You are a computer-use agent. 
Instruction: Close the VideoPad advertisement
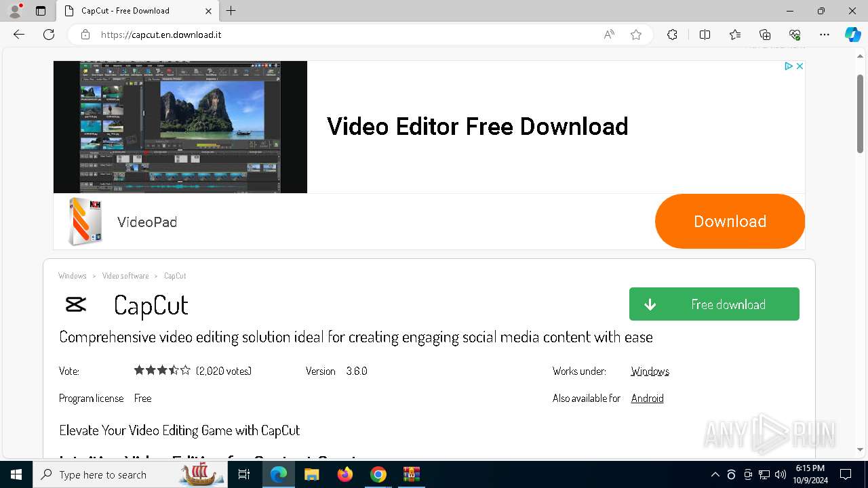click(x=800, y=66)
